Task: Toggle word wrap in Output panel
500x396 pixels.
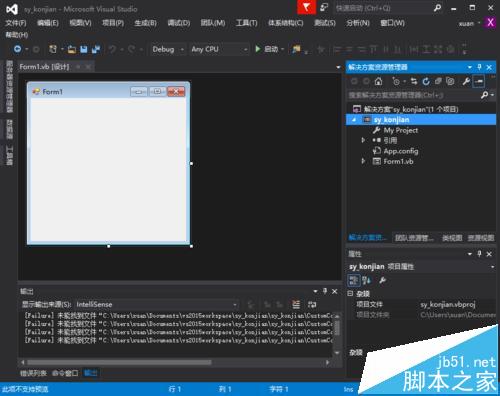Action: 312,304
